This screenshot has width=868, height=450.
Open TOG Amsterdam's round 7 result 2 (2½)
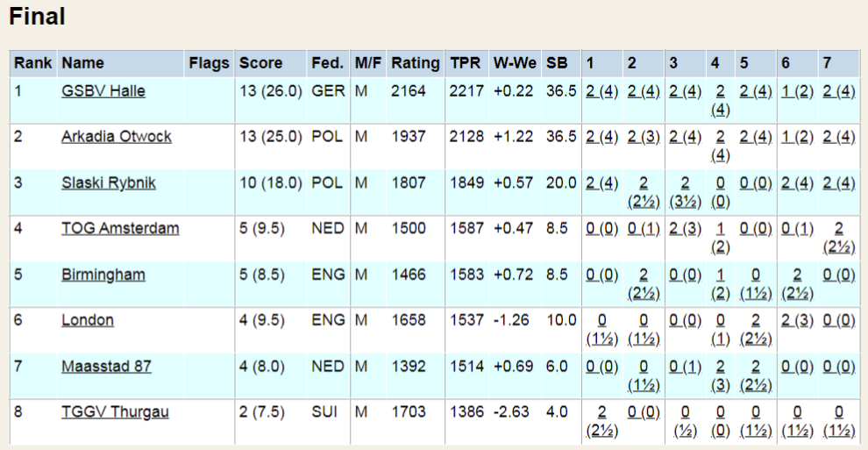tap(839, 238)
